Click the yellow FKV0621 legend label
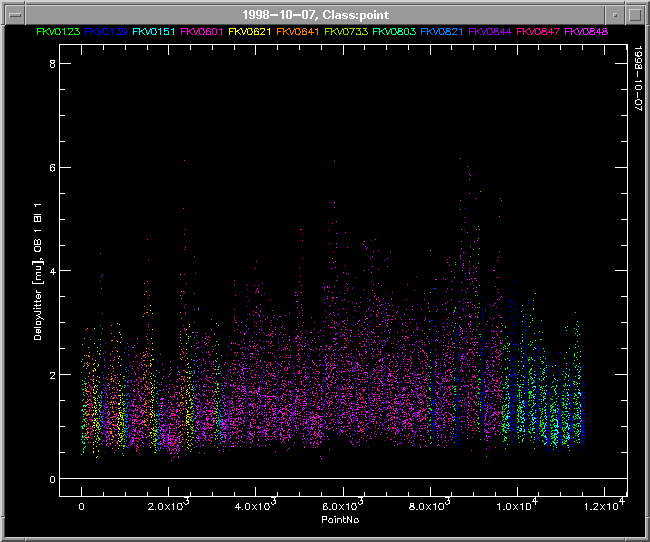Viewport: 650px width, 542px height. click(x=249, y=32)
